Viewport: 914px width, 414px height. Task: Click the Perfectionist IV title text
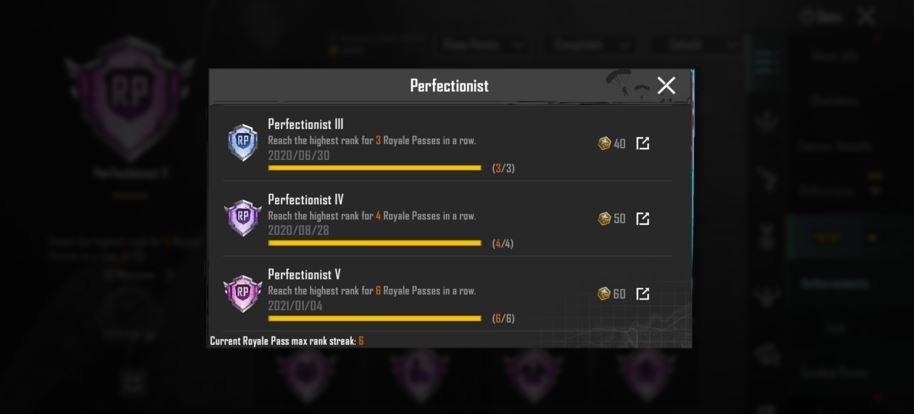306,199
